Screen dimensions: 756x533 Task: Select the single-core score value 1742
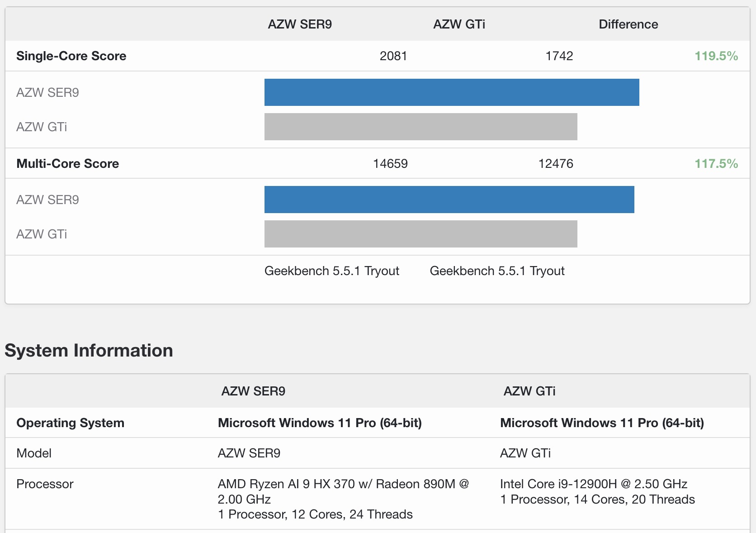point(559,56)
